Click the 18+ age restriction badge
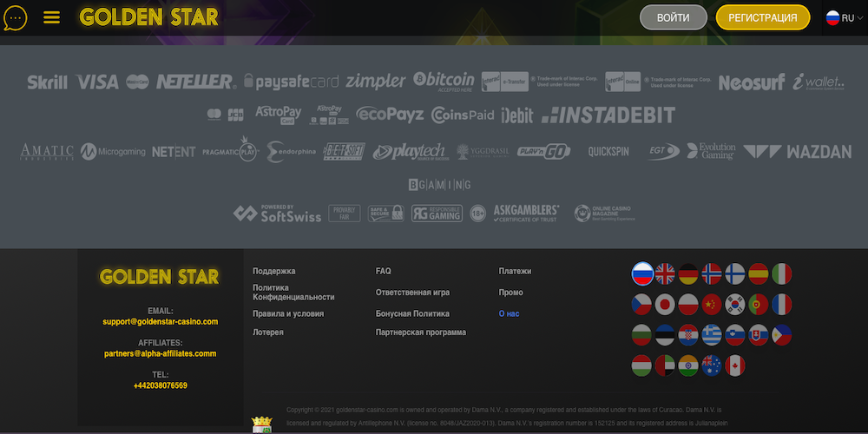Screen dimensions: 868x434 (477, 214)
